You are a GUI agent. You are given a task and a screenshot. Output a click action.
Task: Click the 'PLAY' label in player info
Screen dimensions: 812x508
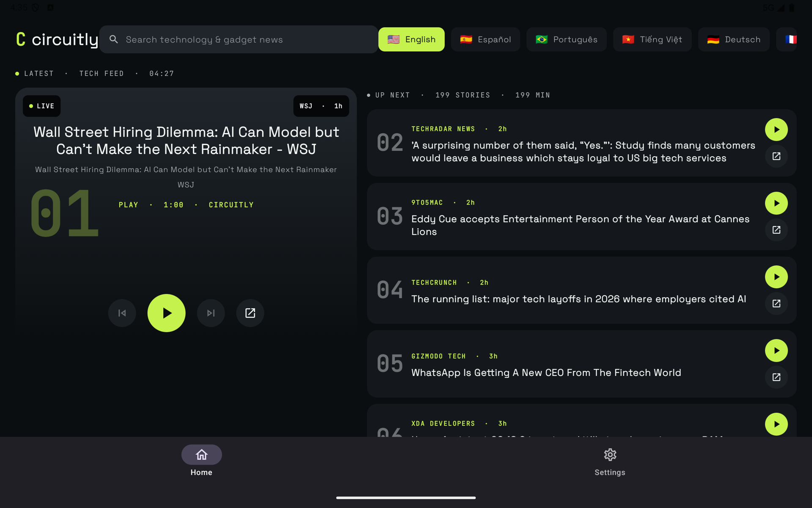point(128,205)
